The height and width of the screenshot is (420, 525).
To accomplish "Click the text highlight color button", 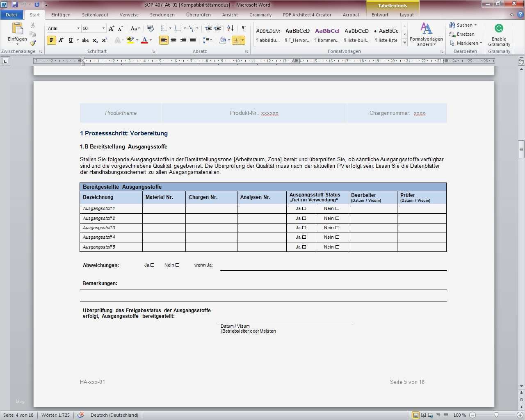I will click(x=130, y=40).
